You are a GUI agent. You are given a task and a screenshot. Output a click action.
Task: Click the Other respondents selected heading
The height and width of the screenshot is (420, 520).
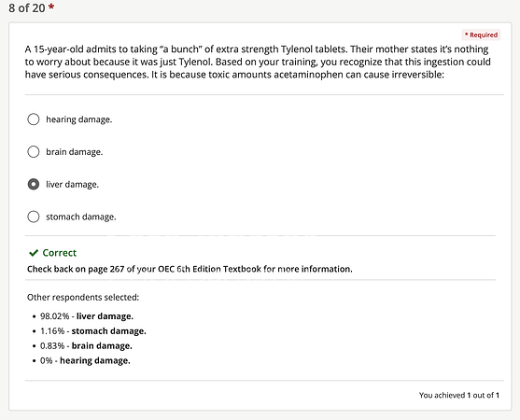click(83, 298)
